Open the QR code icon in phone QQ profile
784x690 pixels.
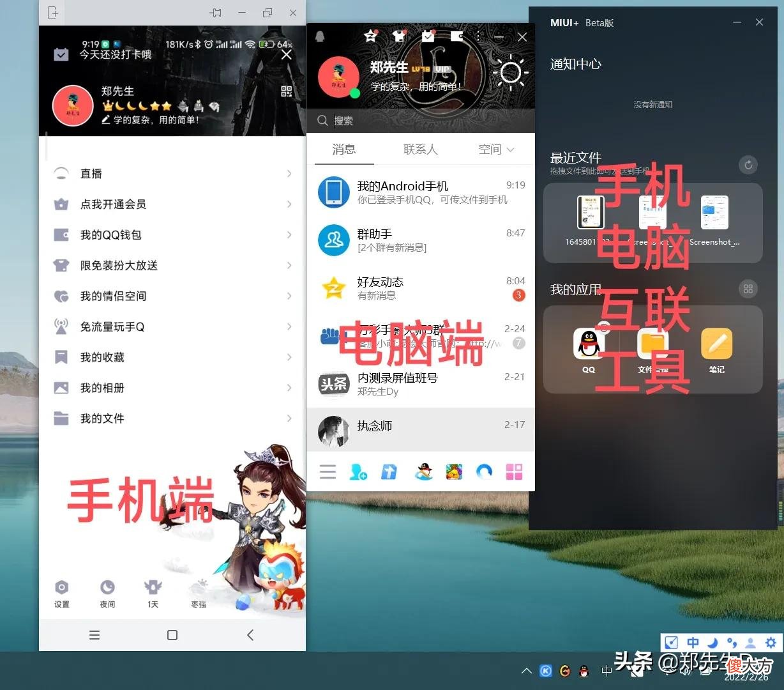287,91
